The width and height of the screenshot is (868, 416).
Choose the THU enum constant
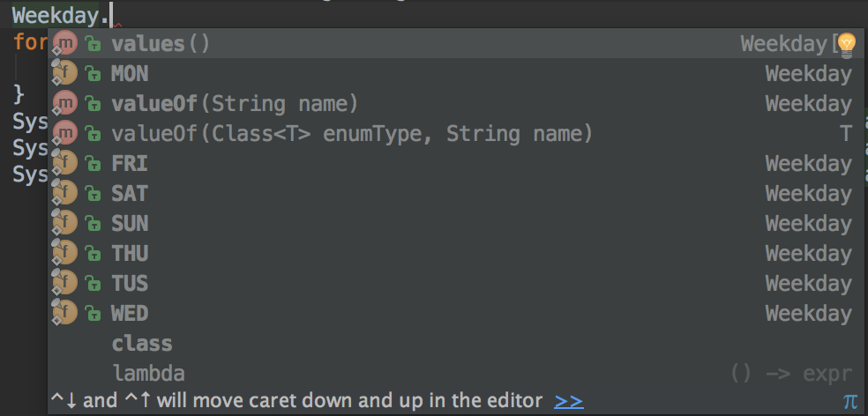[x=452, y=253]
